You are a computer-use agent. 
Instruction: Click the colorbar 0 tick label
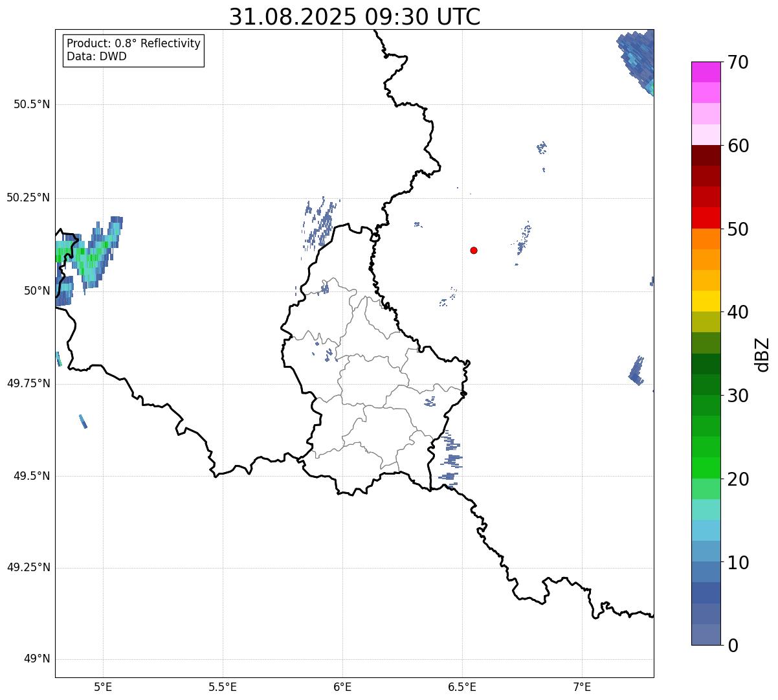pos(732,646)
